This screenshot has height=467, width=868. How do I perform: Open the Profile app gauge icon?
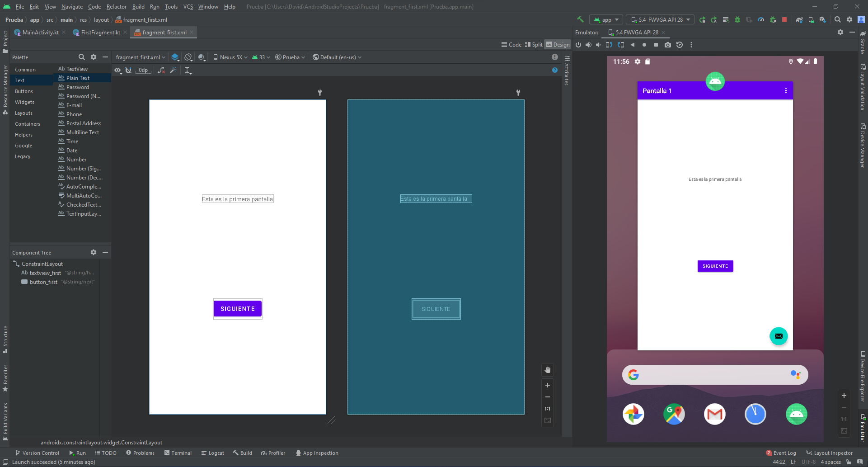pyautogui.click(x=761, y=19)
